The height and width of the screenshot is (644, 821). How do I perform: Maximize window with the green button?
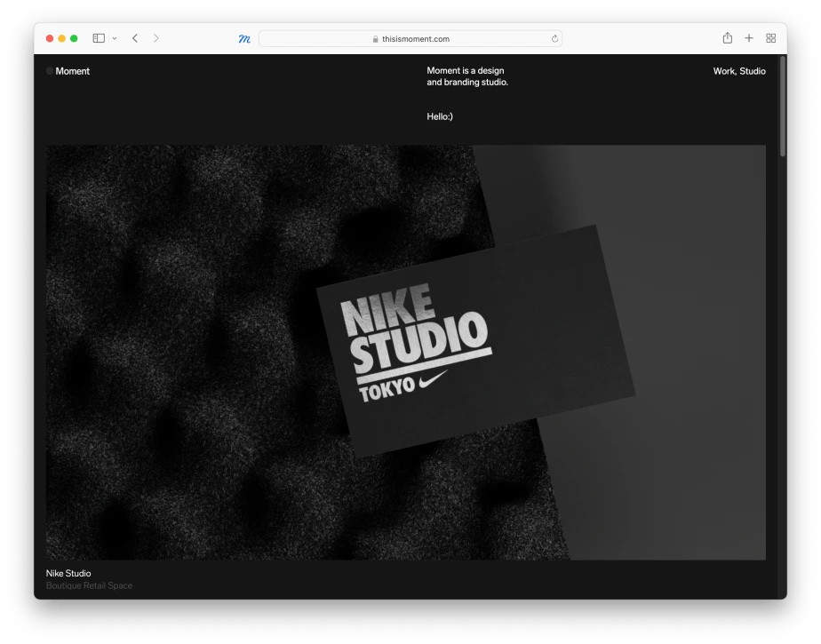click(x=74, y=38)
